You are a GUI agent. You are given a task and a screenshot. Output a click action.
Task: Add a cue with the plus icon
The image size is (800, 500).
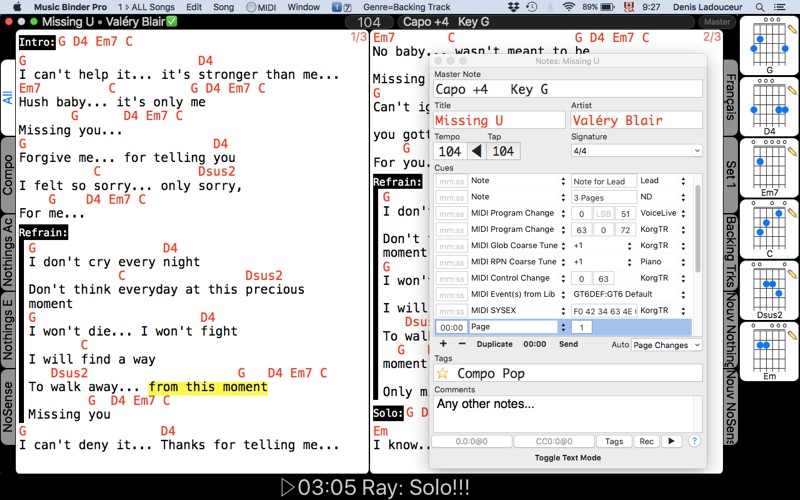tap(443, 344)
